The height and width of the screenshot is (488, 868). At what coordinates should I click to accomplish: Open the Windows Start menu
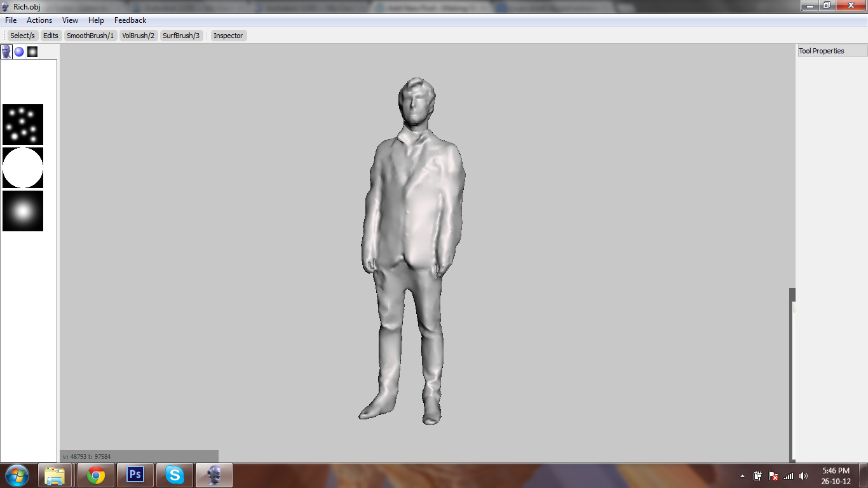coord(17,475)
